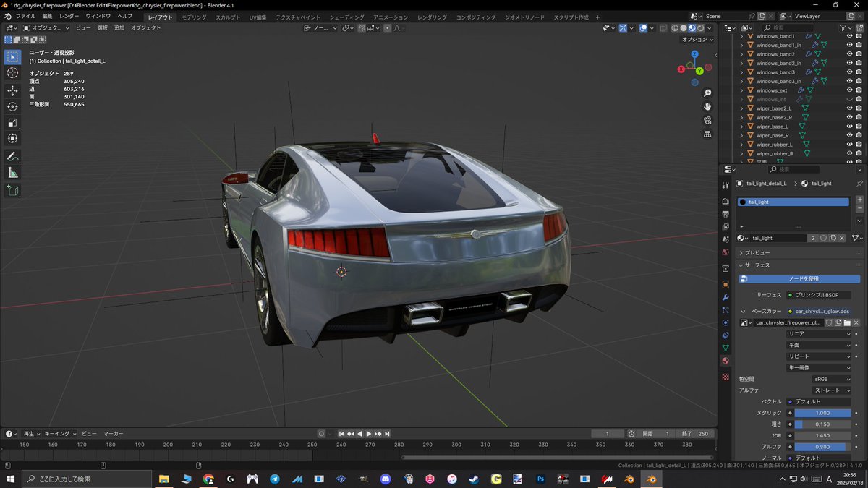Hide windows_band1 in viewport
This screenshot has height=488, width=868.
click(x=849, y=36)
